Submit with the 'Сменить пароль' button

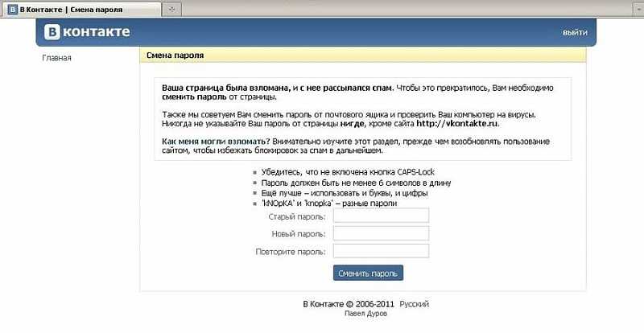tap(368, 273)
